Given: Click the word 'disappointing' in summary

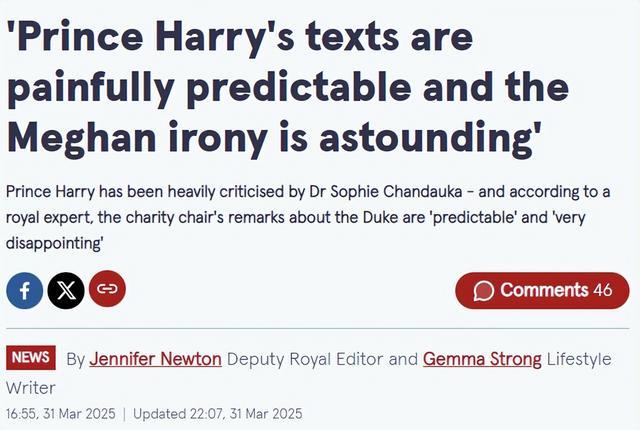Looking at the screenshot, I should [x=53, y=243].
